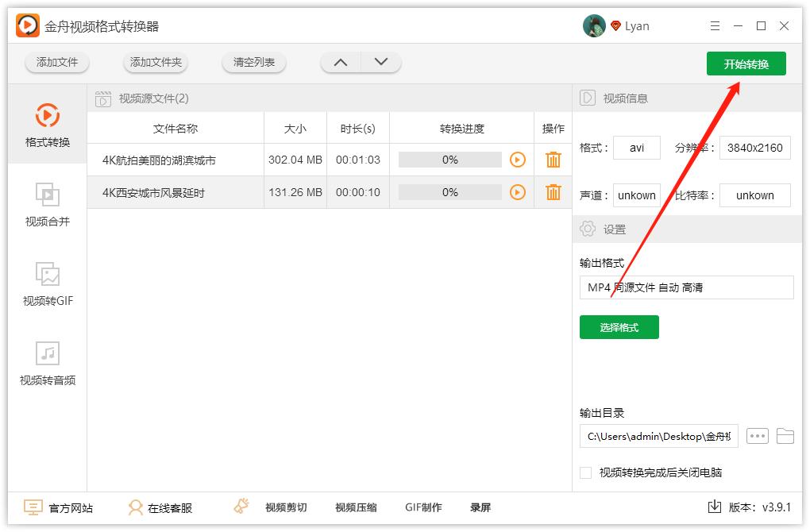Delete 4K西安城市风景延时 using its trash icon

(x=553, y=191)
